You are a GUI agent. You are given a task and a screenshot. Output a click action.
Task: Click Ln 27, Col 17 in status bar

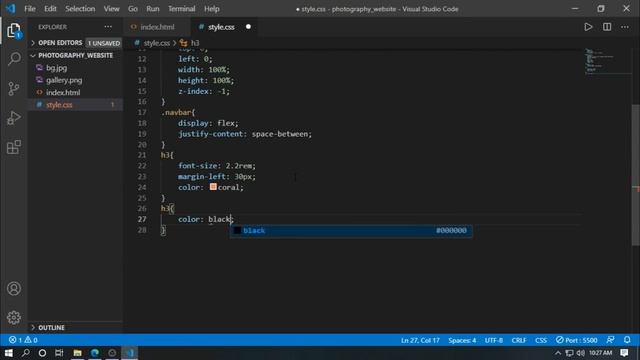(x=420, y=340)
